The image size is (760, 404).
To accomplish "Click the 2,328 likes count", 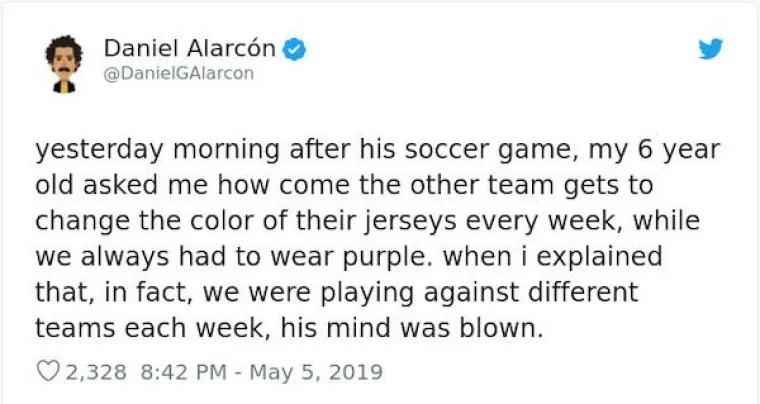I will (x=95, y=372).
